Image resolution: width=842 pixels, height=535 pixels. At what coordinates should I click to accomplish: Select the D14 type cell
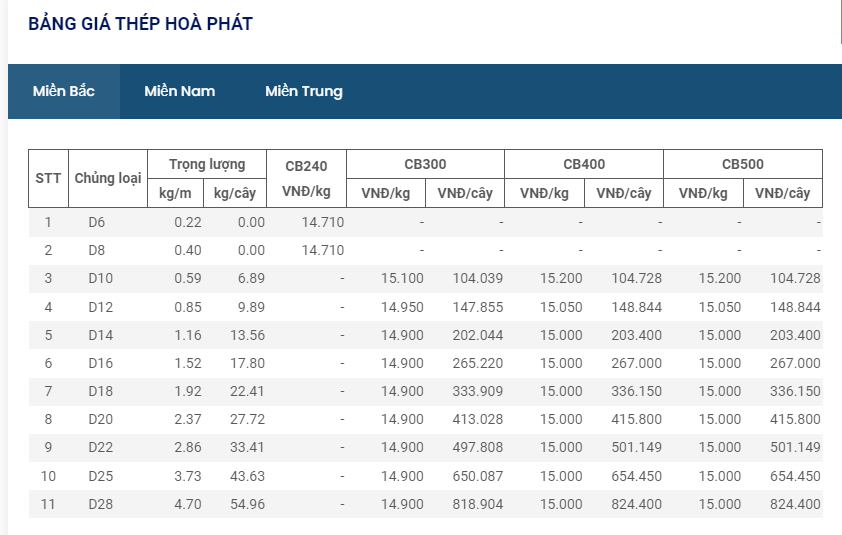point(100,335)
